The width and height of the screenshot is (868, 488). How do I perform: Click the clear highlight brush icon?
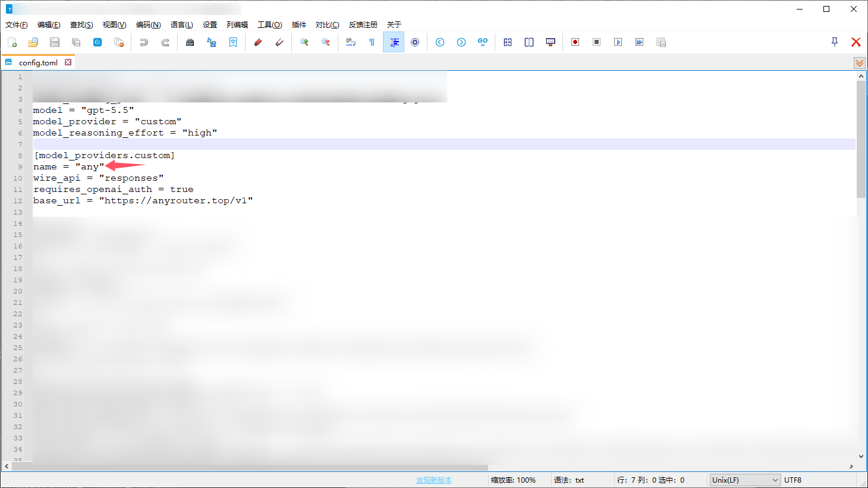(x=279, y=42)
